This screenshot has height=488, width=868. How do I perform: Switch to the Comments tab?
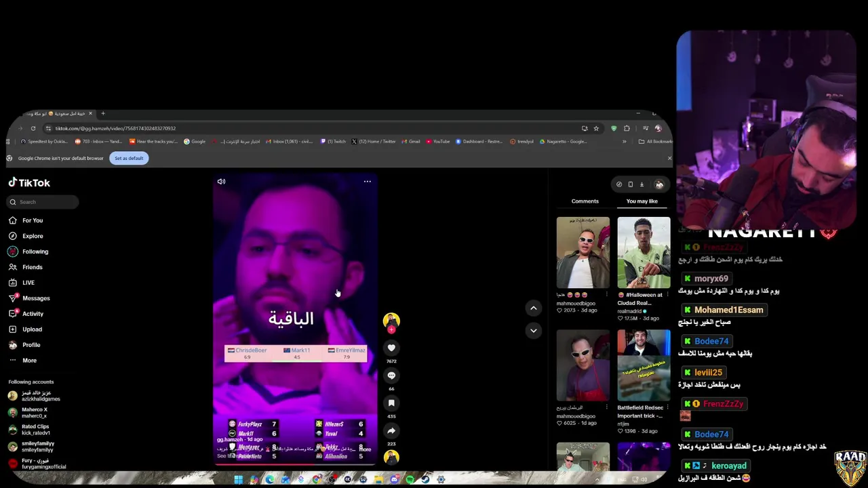coord(585,201)
